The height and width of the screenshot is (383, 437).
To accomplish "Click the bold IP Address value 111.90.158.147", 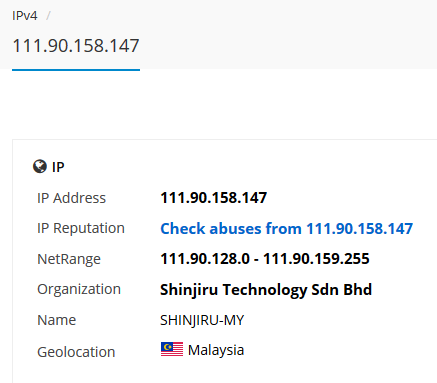I will (214, 198).
